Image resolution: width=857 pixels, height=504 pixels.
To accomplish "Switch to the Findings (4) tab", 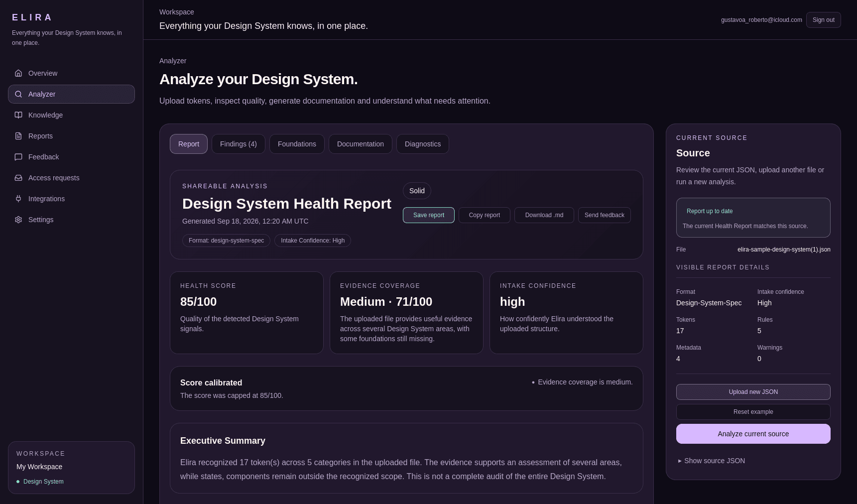I will 239,144.
